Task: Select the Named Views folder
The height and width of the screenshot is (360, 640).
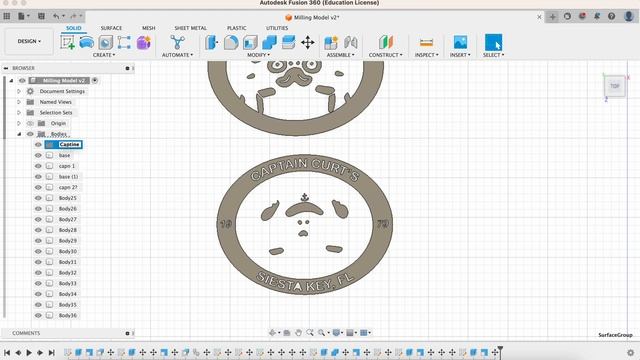Action: click(56, 102)
